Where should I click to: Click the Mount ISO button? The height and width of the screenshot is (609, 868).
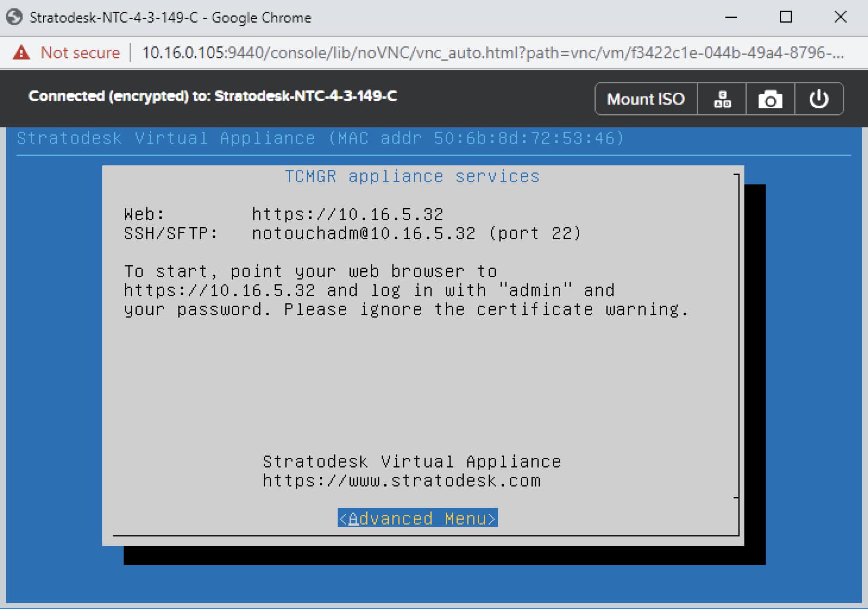pos(646,99)
